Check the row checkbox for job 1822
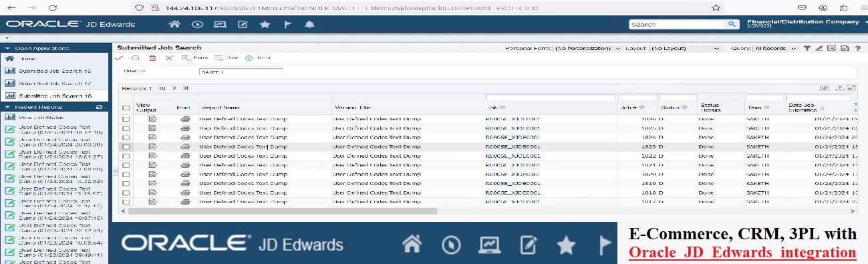 pos(126,155)
